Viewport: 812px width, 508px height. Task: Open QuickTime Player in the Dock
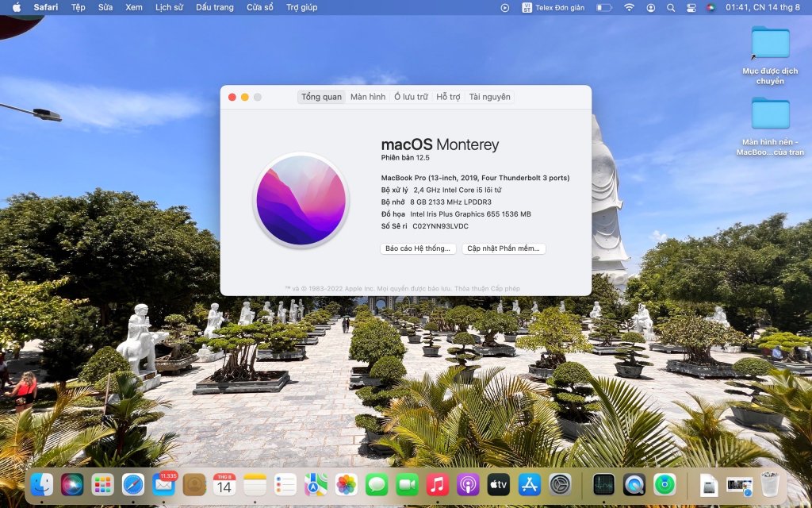(634, 485)
